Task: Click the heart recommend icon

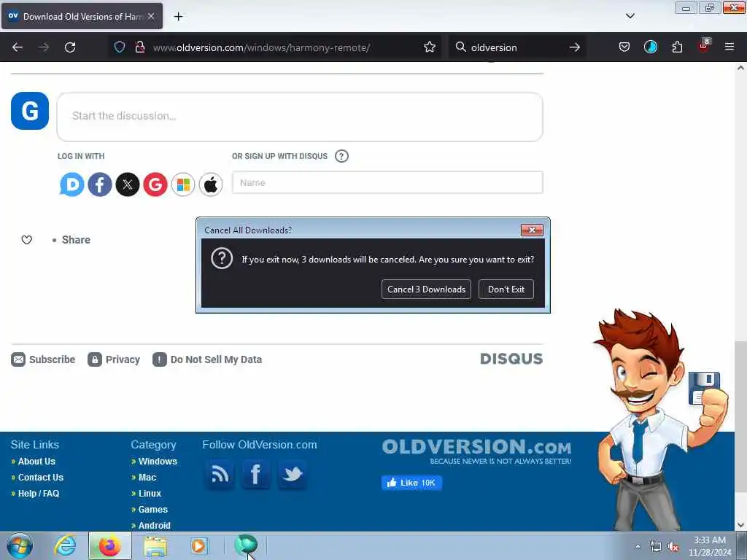Action: pyautogui.click(x=27, y=240)
